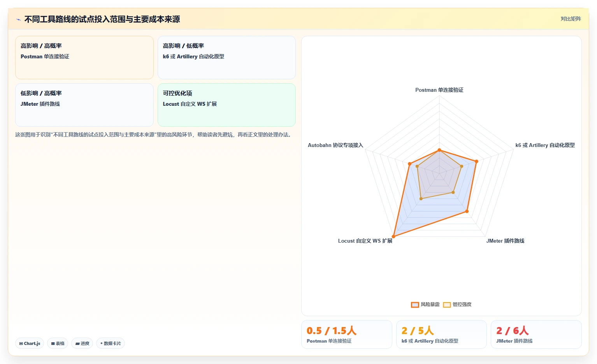
Task: Click the Locust 自定义 WS 扩展 radar axis label
Action: click(365, 241)
